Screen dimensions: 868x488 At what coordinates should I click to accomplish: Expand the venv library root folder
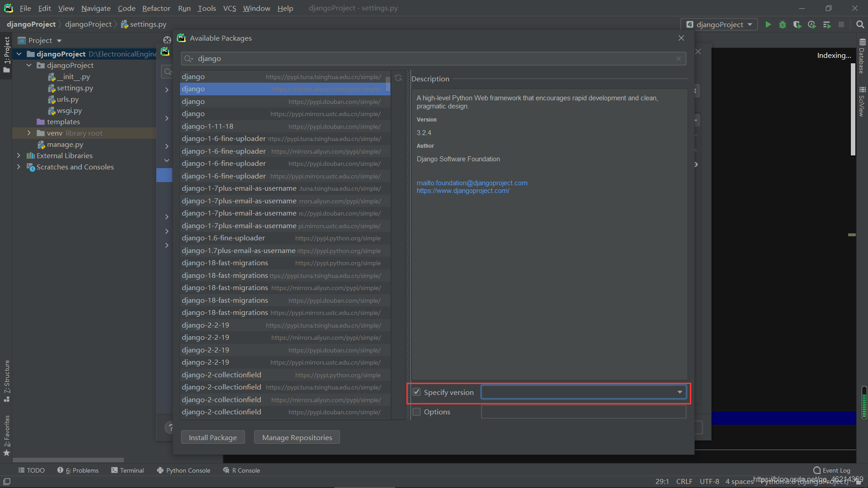tap(29, 133)
